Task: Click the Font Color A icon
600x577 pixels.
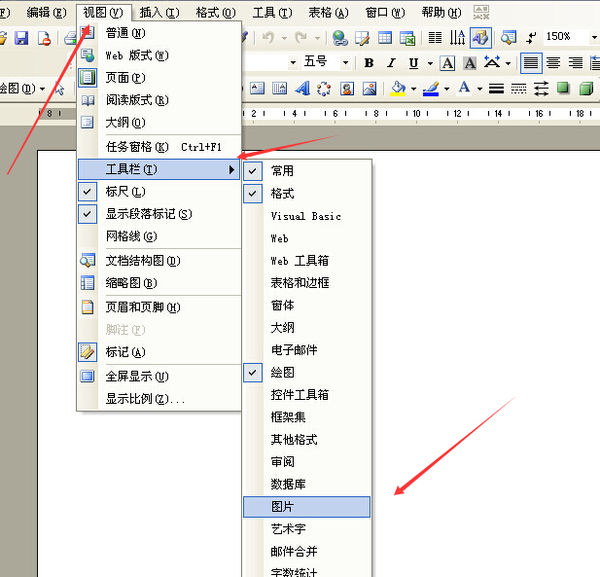Action: (464, 88)
